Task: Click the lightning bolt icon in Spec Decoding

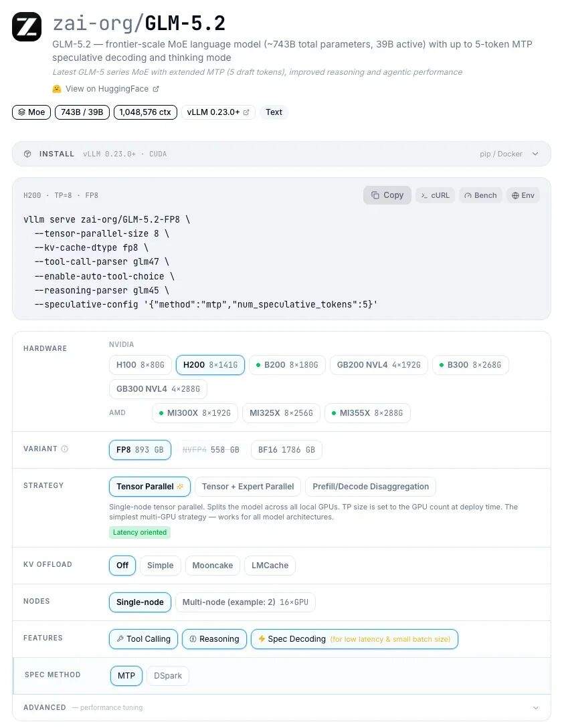Action: [x=262, y=639]
